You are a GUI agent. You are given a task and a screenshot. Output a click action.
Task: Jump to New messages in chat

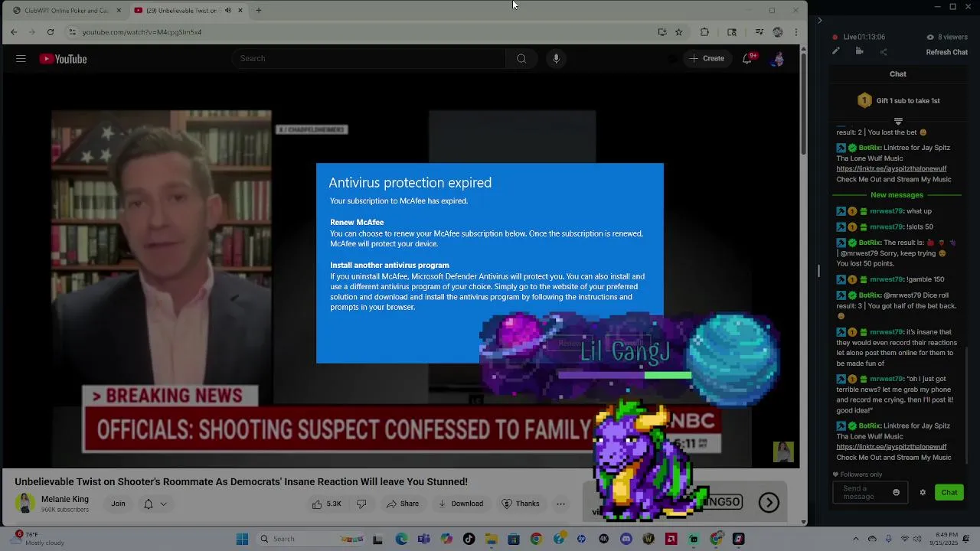[x=897, y=195]
